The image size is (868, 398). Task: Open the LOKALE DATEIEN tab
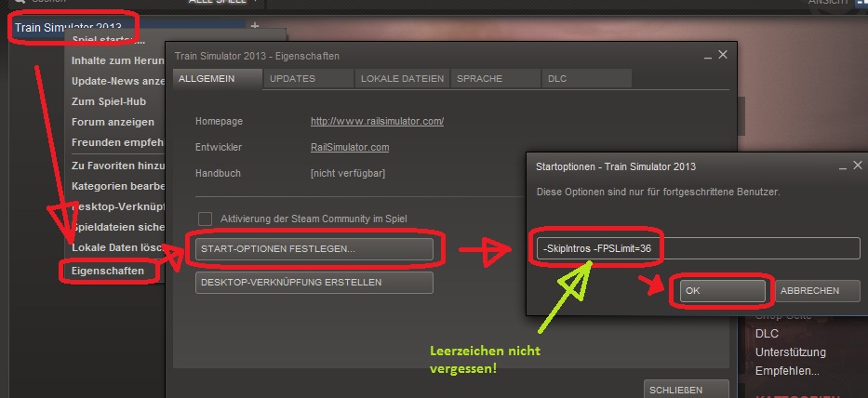click(x=403, y=79)
